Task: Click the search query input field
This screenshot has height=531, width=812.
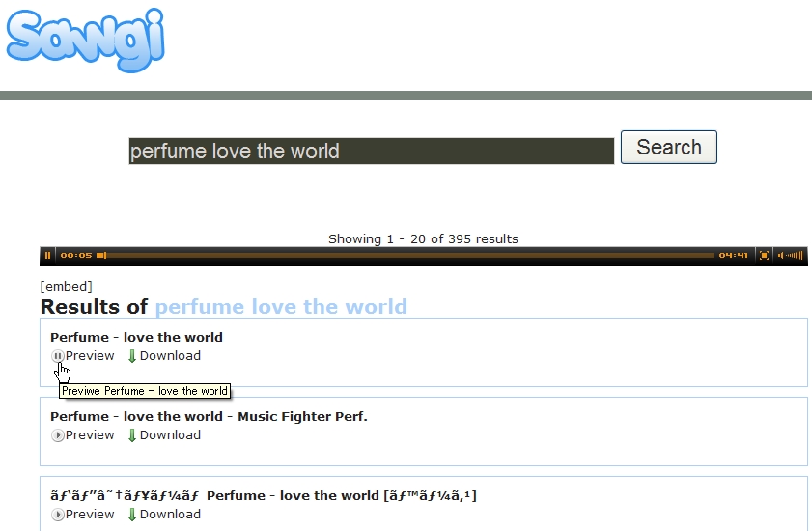Action: click(x=372, y=151)
